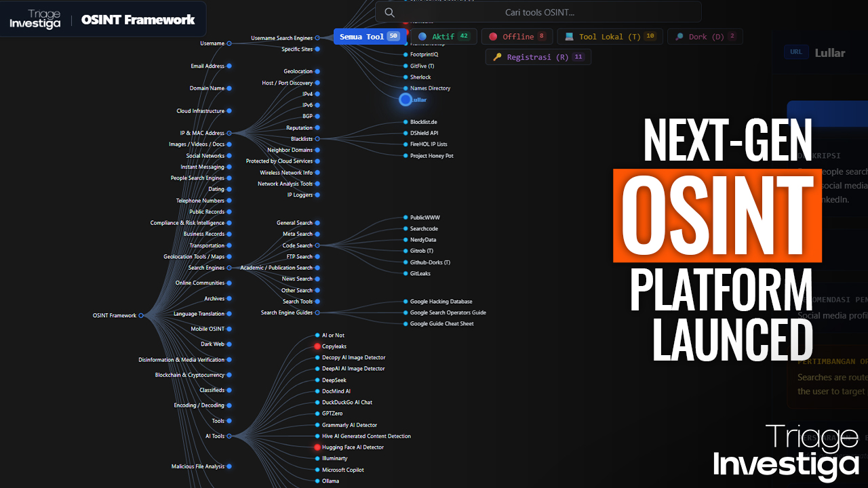The image size is (868, 488).
Task: Expand the Domain Name node
Action: pos(229,88)
